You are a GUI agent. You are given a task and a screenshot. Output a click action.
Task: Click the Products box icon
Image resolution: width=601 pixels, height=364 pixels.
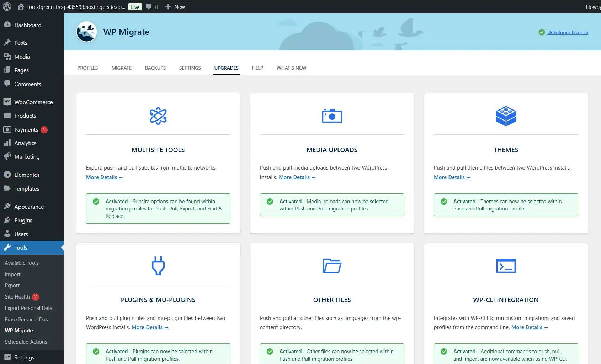7,116
